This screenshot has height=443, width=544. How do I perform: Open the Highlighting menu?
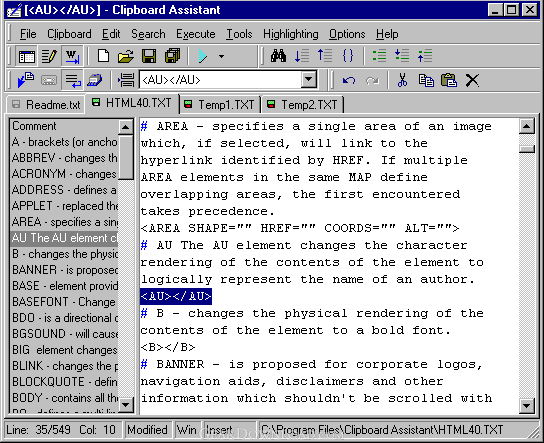click(290, 34)
